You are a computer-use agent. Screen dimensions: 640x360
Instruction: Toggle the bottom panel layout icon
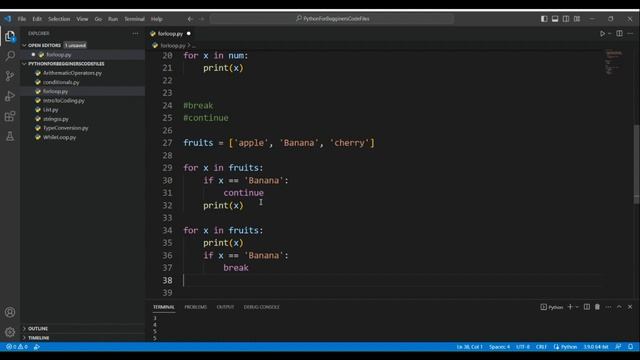pos(555,19)
